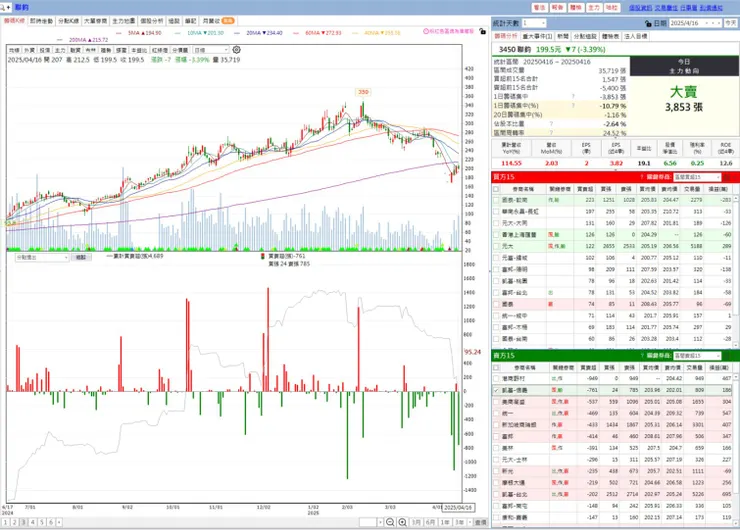Image resolution: width=740 pixels, height=530 pixels.
Task: Toggle the 投信 chart overlay button
Action: pos(44,50)
